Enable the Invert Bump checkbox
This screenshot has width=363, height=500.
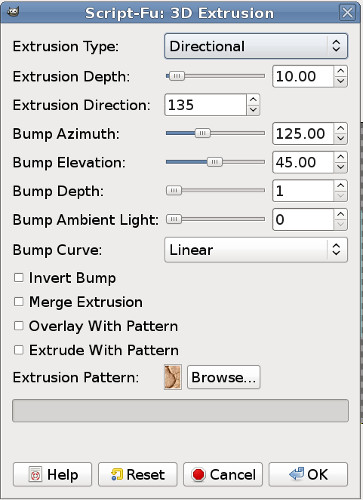coord(19,278)
